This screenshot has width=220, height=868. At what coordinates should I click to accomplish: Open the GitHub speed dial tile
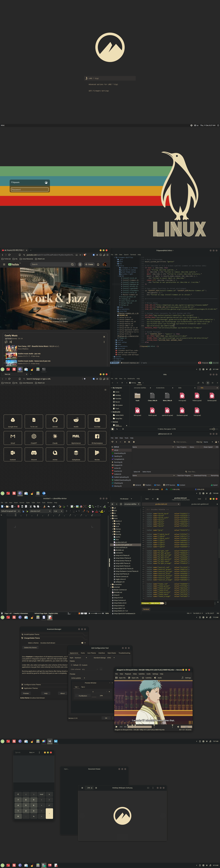(x=55, y=421)
